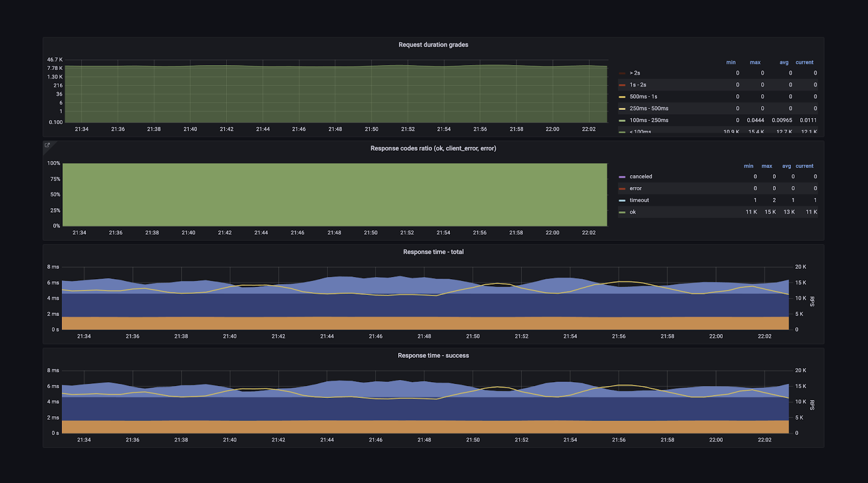Open color picker for the '100ms - 250ms' series
The image size is (868, 483).
pyautogui.click(x=622, y=121)
